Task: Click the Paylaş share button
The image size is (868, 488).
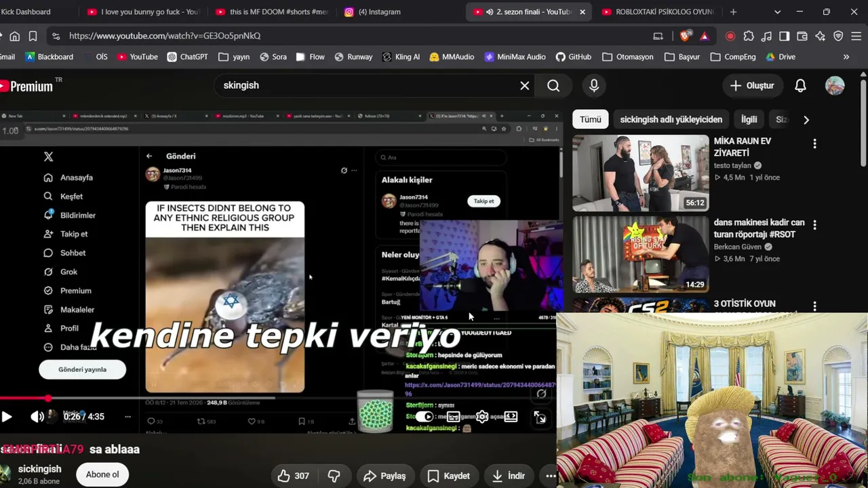Action: [x=384, y=476]
